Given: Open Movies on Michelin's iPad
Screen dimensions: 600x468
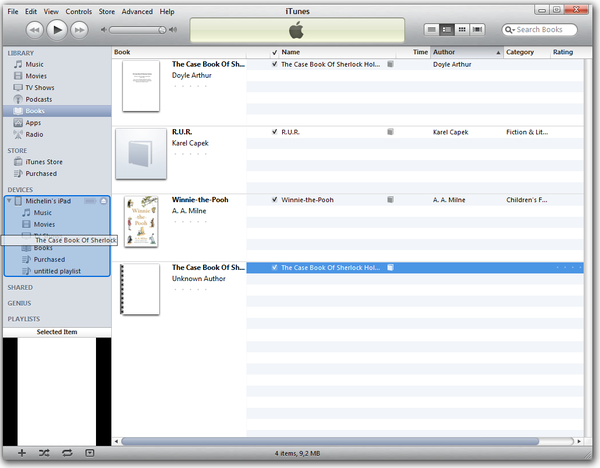Looking at the screenshot, I should (x=44, y=225).
